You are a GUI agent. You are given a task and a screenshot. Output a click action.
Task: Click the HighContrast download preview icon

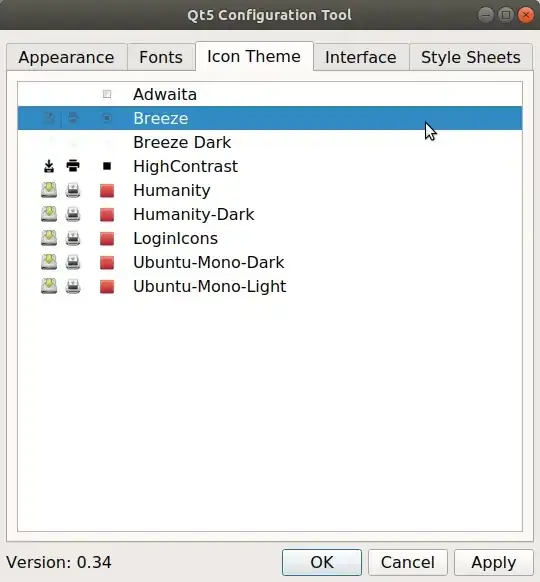(x=49, y=166)
